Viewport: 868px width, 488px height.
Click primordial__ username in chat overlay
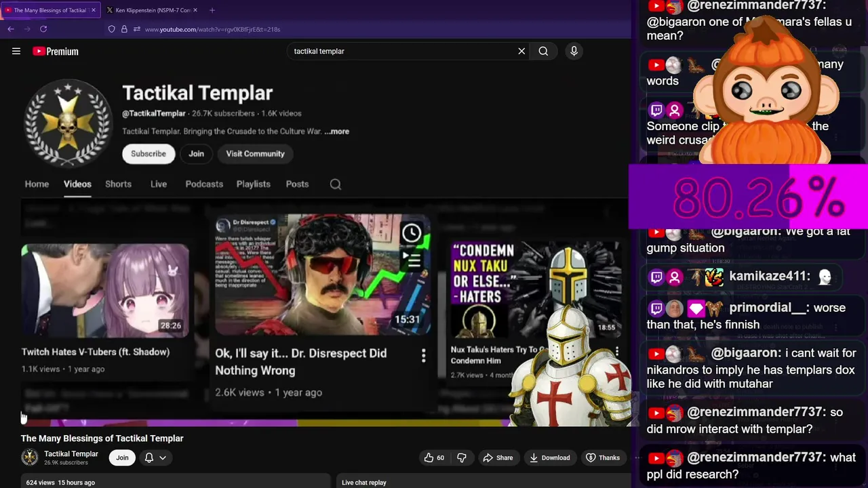pos(769,308)
